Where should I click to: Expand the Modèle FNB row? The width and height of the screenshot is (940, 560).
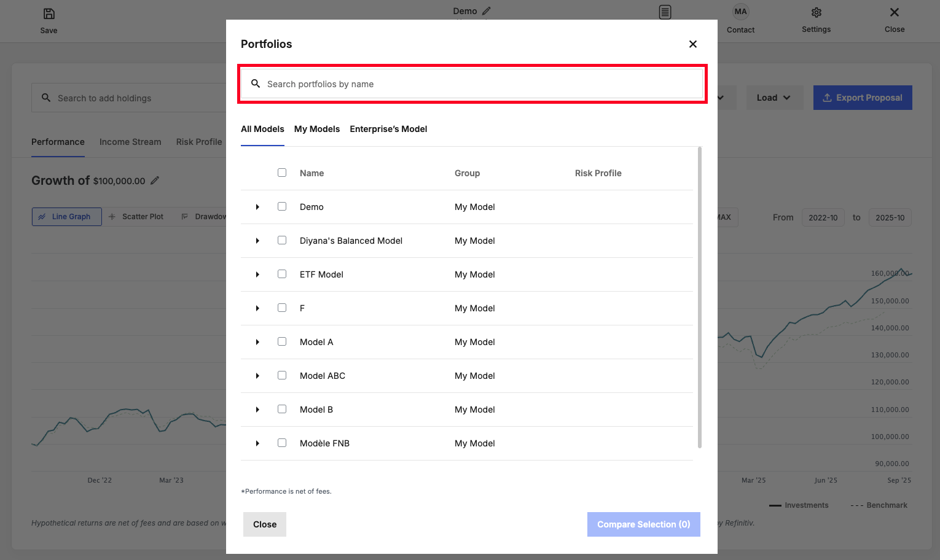point(257,443)
